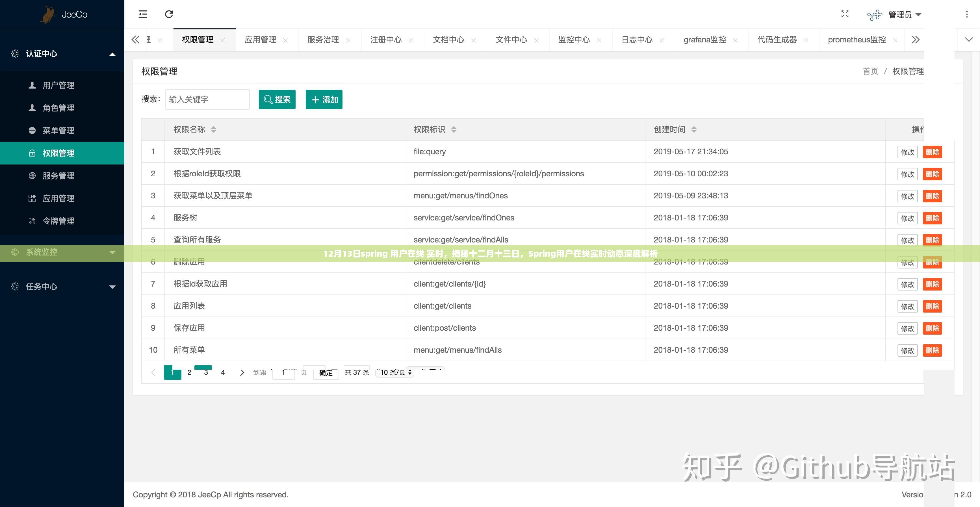980x507 pixels.
Task: Close the 权限管理 tab
Action: tap(223, 40)
